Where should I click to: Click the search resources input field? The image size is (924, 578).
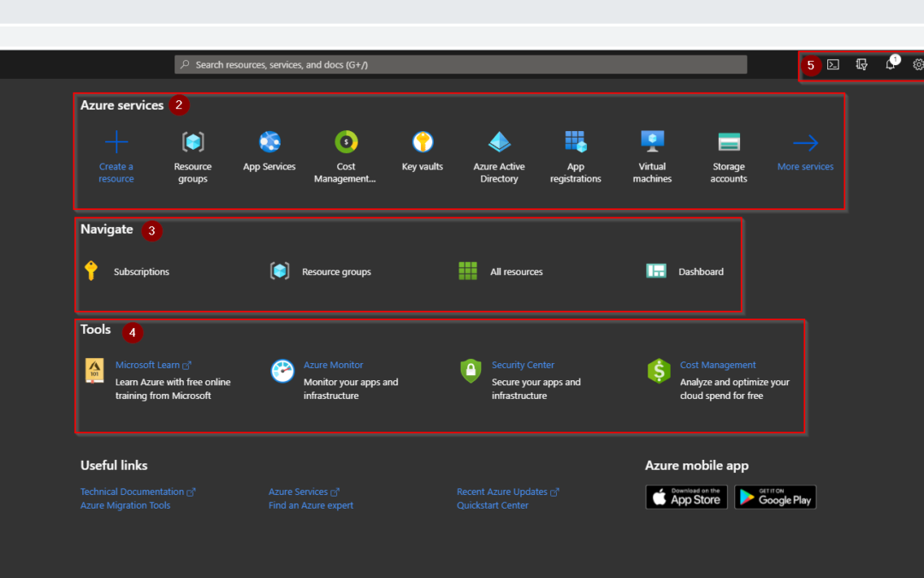[462, 65]
